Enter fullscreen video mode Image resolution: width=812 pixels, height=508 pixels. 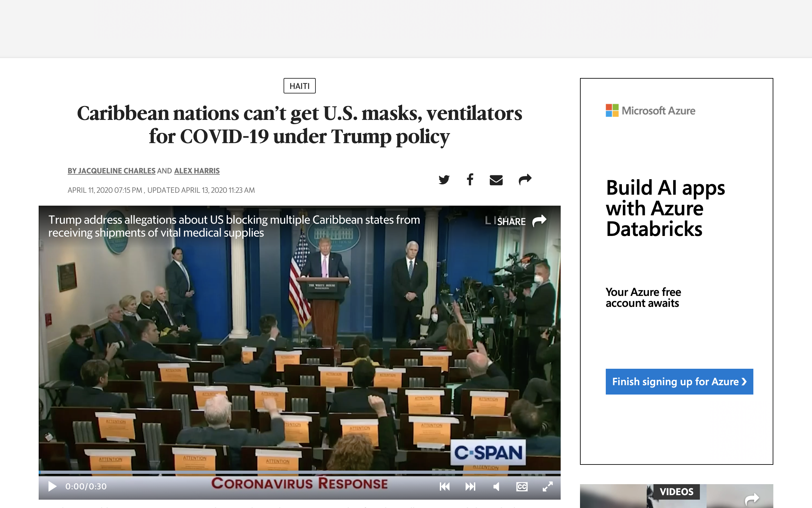click(x=547, y=486)
